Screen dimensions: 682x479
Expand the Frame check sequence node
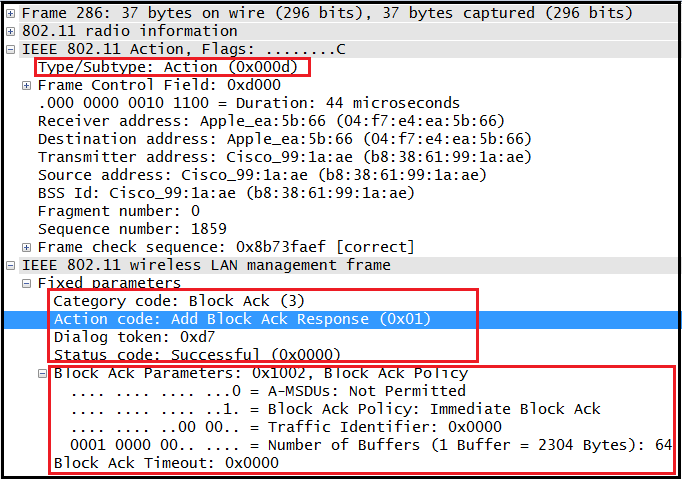tap(27, 247)
